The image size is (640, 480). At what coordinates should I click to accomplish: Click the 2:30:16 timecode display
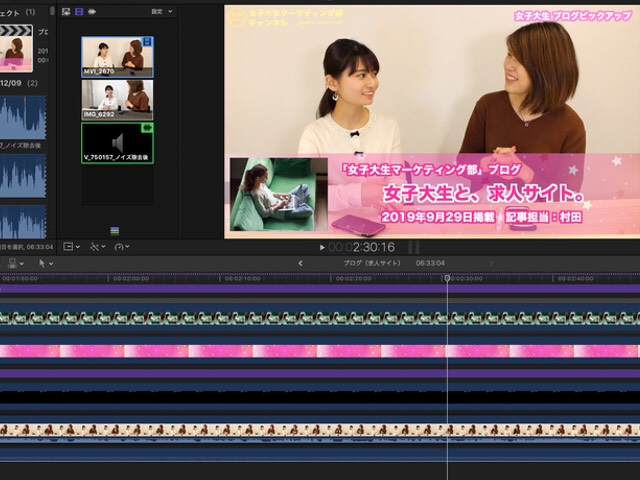(362, 247)
